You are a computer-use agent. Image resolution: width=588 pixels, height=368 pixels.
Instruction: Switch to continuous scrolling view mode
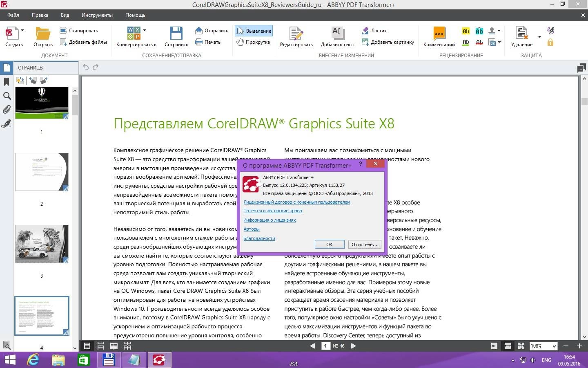[100, 346]
